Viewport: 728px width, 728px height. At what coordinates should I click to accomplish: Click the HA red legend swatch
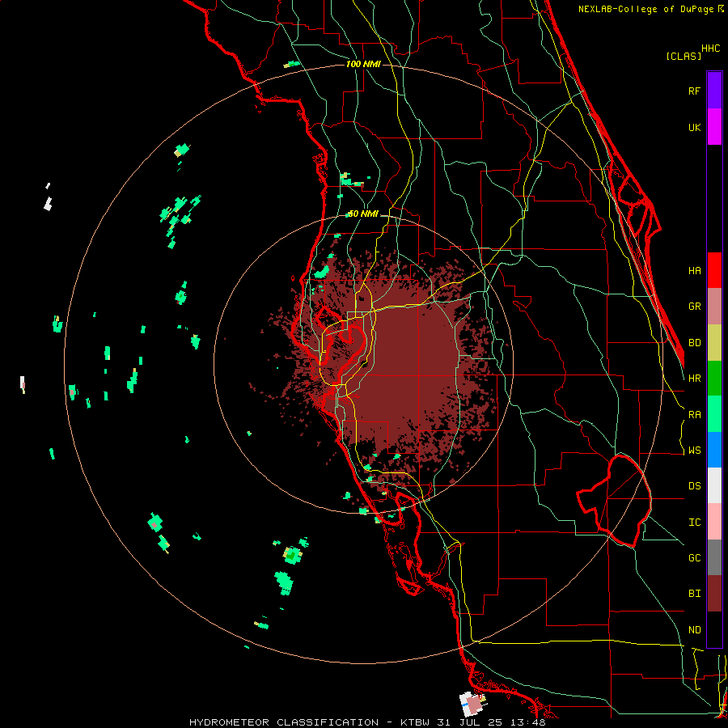coord(714,270)
